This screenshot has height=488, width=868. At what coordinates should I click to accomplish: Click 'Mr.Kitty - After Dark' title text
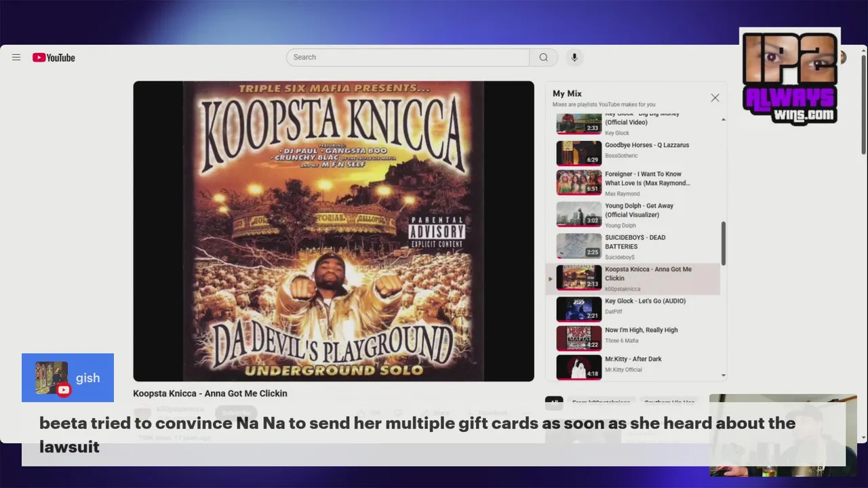pos(633,359)
